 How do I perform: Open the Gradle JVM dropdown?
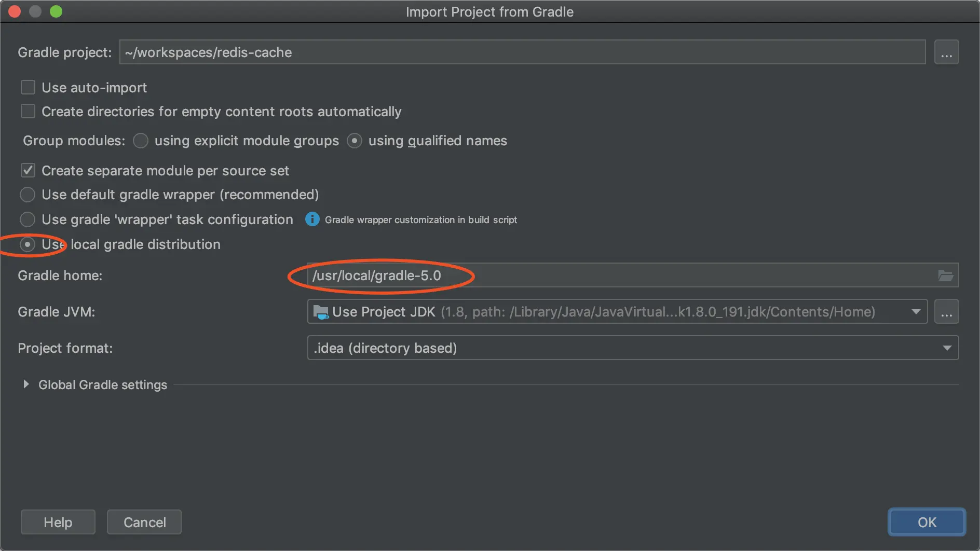point(916,312)
